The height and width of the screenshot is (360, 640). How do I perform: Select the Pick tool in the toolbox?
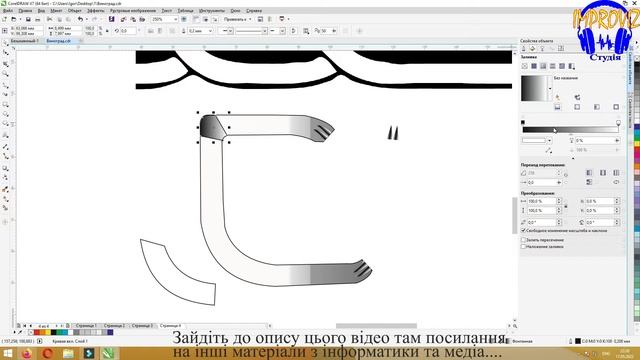pos(5,43)
